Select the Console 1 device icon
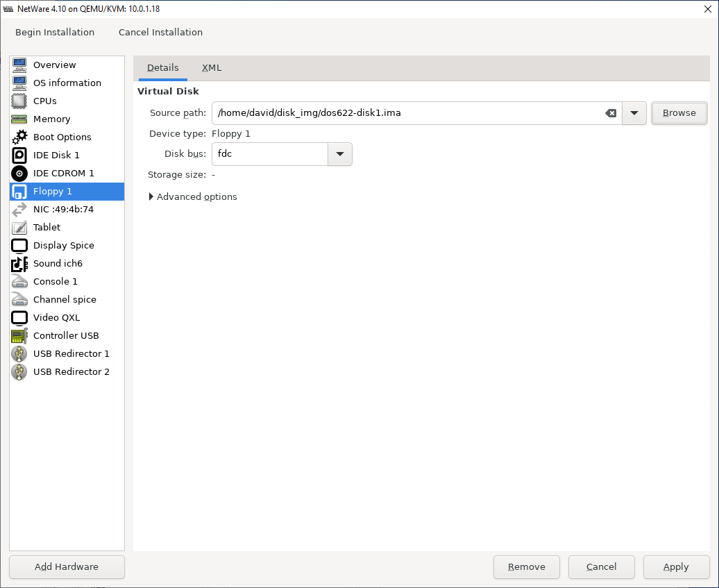719x588 pixels. coord(19,282)
